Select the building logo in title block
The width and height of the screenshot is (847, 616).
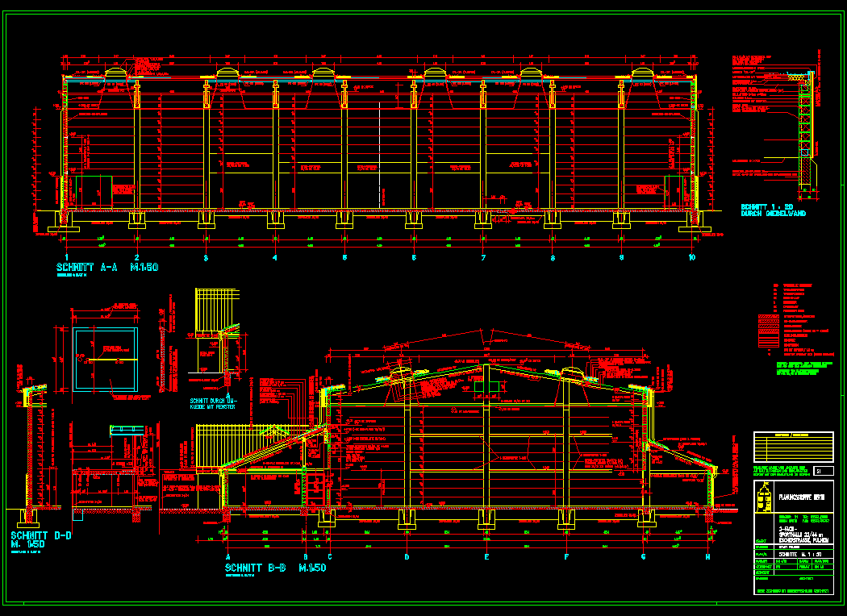(x=764, y=501)
